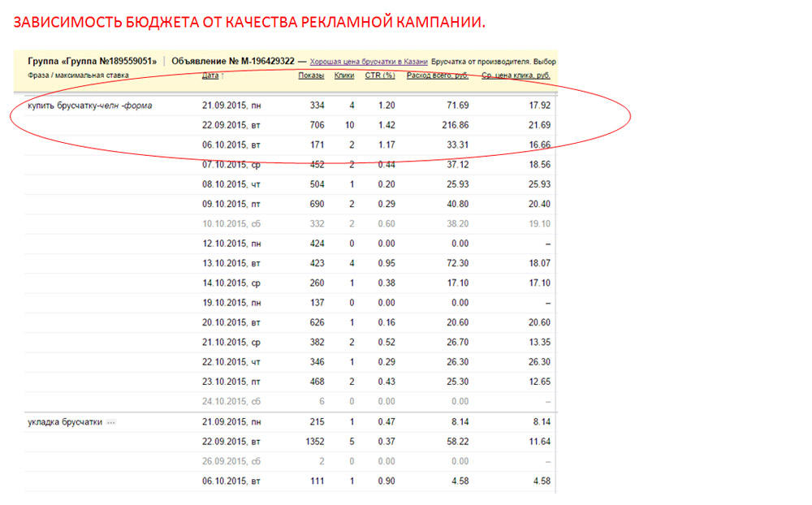Viewport: 812px width, 505px height.
Task: Click row 22.09.2015 with 1352 impressions
Action: (290, 442)
